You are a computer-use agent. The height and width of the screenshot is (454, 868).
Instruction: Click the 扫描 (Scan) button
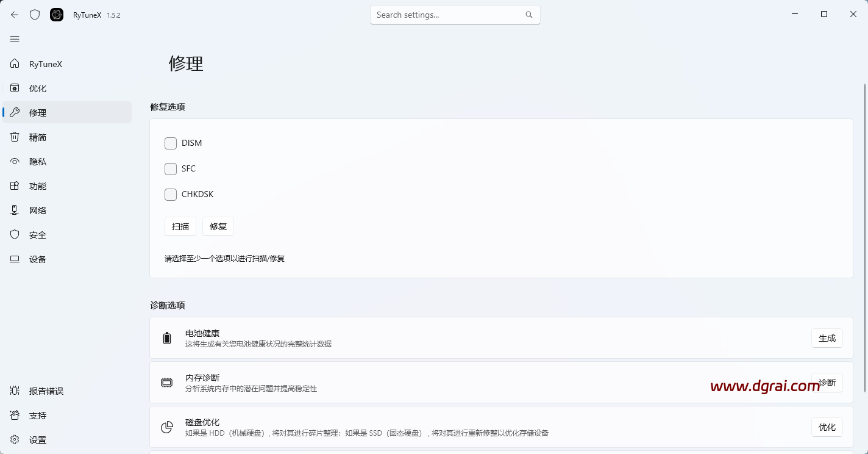180,226
